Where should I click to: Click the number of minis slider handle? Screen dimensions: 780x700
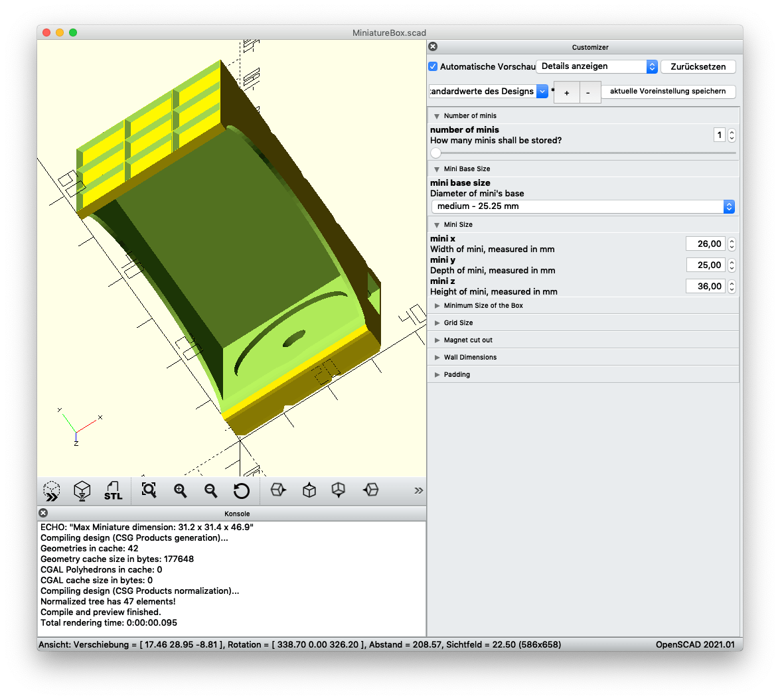click(435, 153)
